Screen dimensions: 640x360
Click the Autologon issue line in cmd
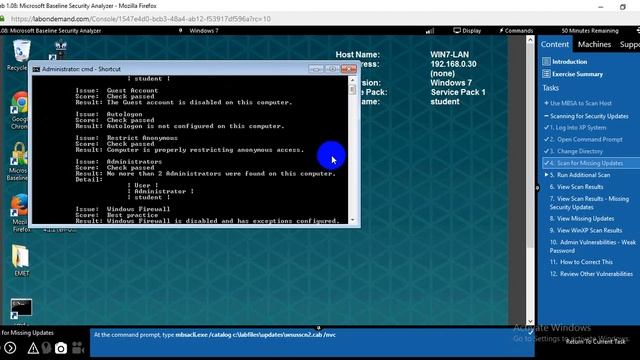coord(109,114)
